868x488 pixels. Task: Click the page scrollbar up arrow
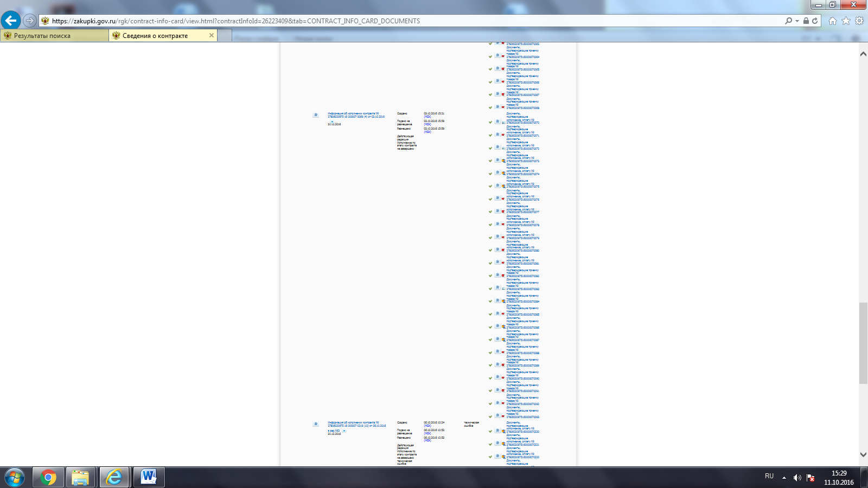click(x=863, y=54)
